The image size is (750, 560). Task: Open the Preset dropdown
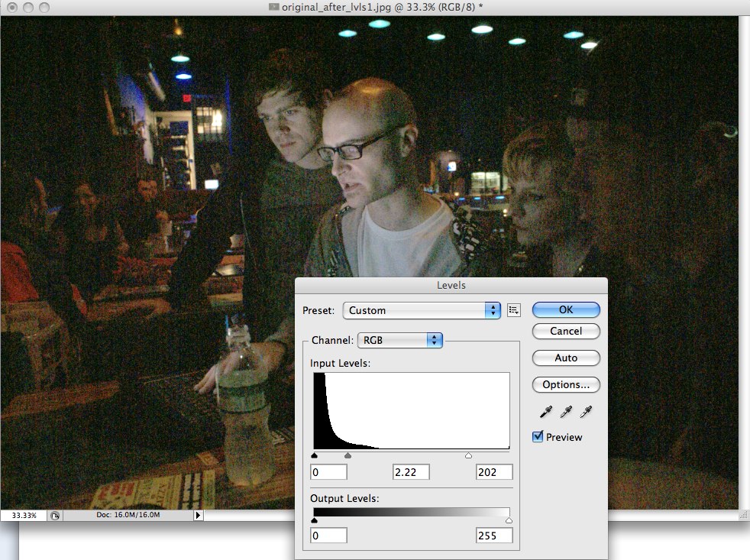(422, 310)
